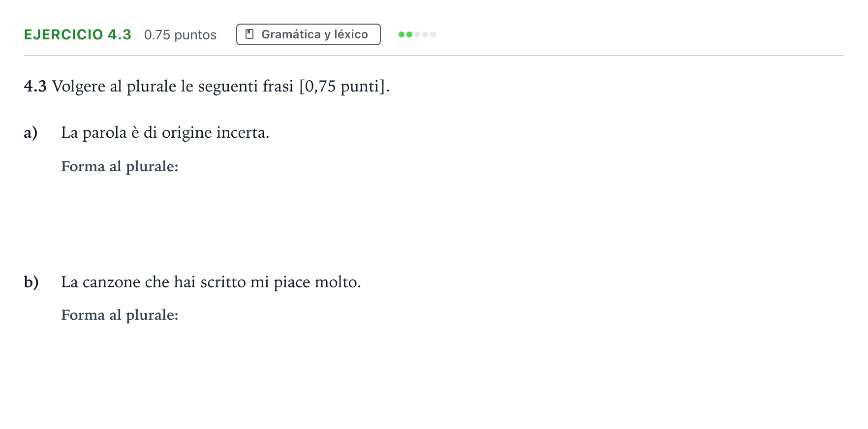This screenshot has height=429, width=868.
Task: Click the bold 4.3 exercise number in the instruction
Action: pyautogui.click(x=35, y=86)
